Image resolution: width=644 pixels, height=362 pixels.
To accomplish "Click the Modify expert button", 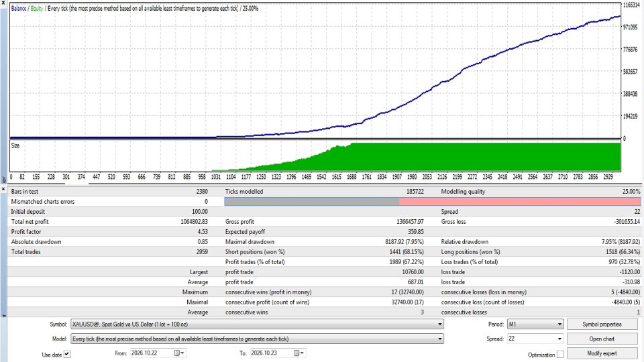I will [x=602, y=353].
